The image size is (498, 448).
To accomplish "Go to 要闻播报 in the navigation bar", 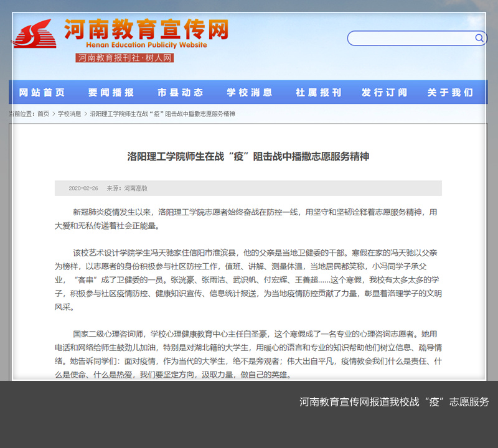I will 111,93.
